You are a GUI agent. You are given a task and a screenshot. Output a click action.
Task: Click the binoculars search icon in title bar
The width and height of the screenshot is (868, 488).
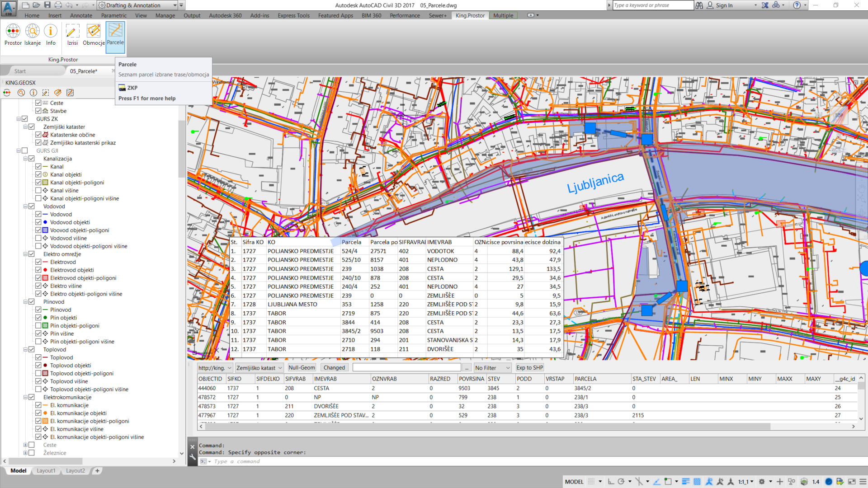click(699, 5)
